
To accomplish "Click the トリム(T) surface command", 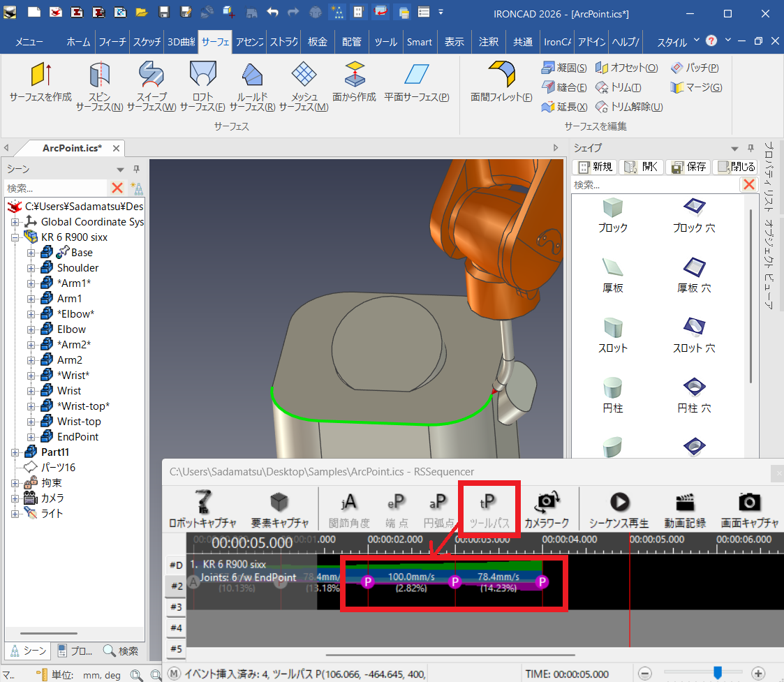I will (618, 87).
